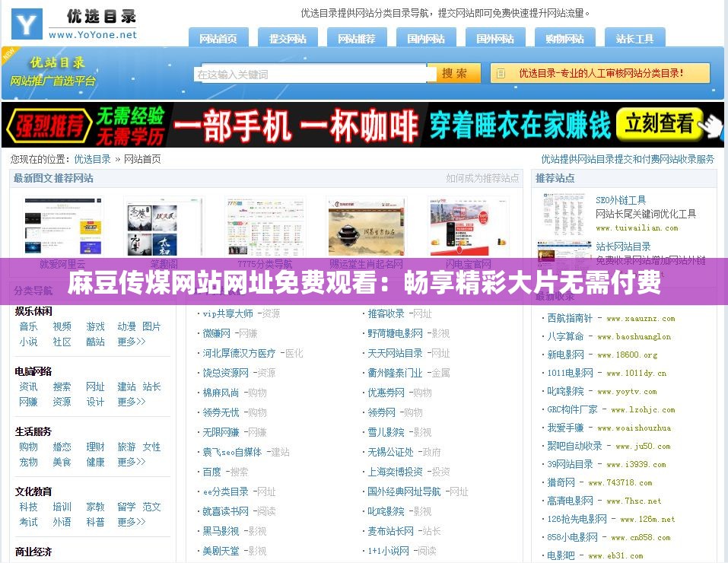Click the 搜索 search button
The width and height of the screenshot is (728, 563).
[x=455, y=73]
